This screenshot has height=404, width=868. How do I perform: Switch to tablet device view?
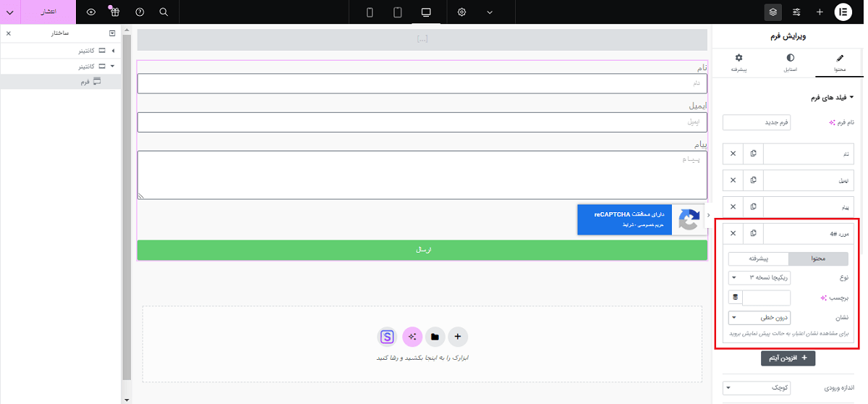(397, 12)
